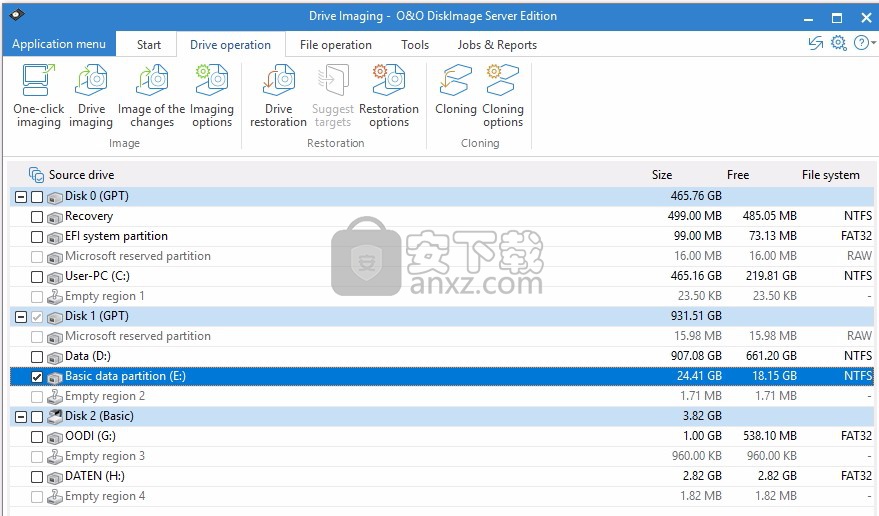
Task: Start Drive imaging tool
Action: click(x=91, y=95)
